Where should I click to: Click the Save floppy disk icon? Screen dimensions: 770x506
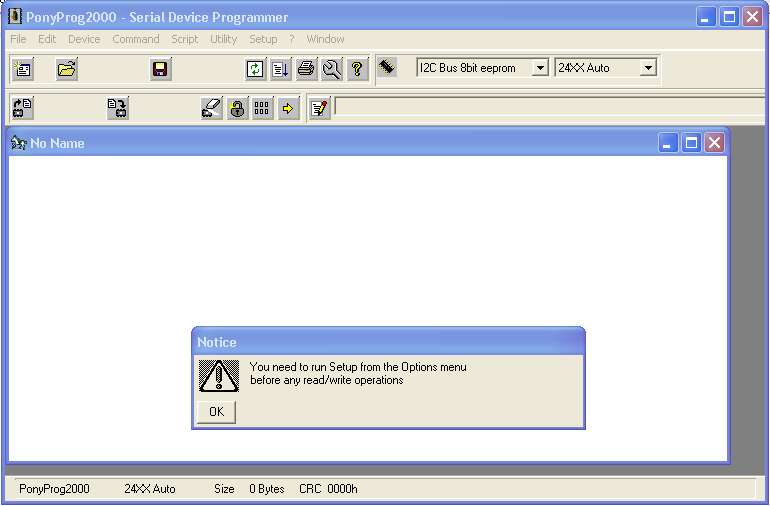(x=160, y=69)
